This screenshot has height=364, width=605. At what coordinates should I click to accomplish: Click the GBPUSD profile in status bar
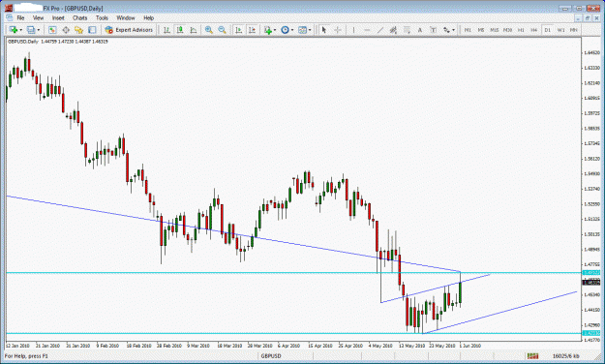(271, 356)
